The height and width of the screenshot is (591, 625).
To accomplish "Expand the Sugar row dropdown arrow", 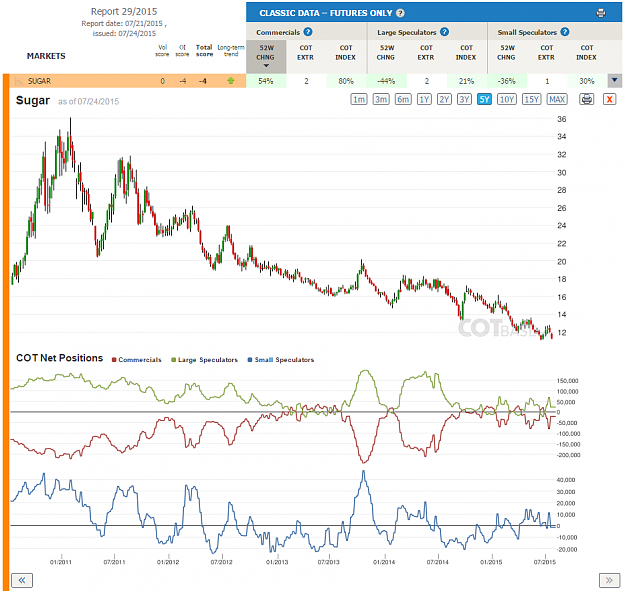I will 614,81.
